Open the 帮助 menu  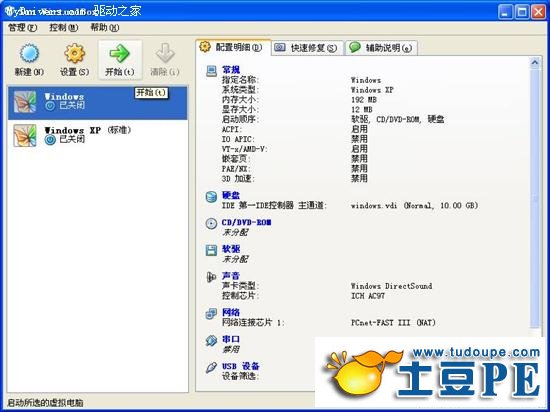[105, 27]
